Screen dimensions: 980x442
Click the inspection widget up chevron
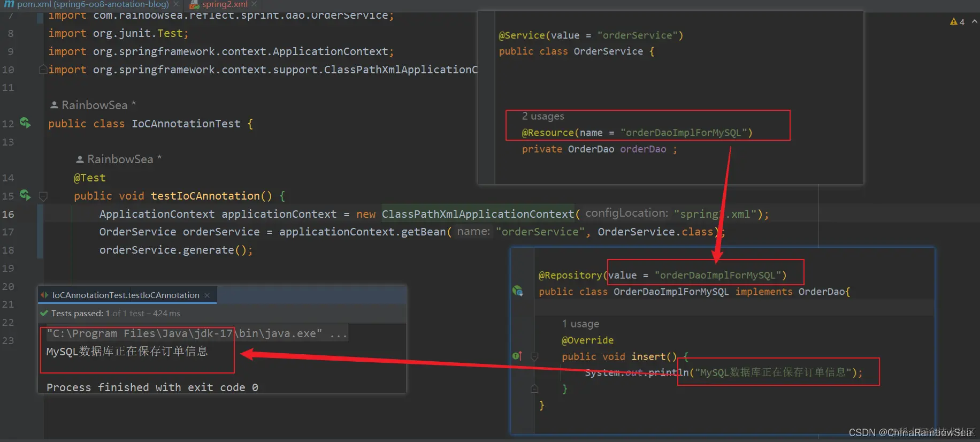(x=974, y=21)
